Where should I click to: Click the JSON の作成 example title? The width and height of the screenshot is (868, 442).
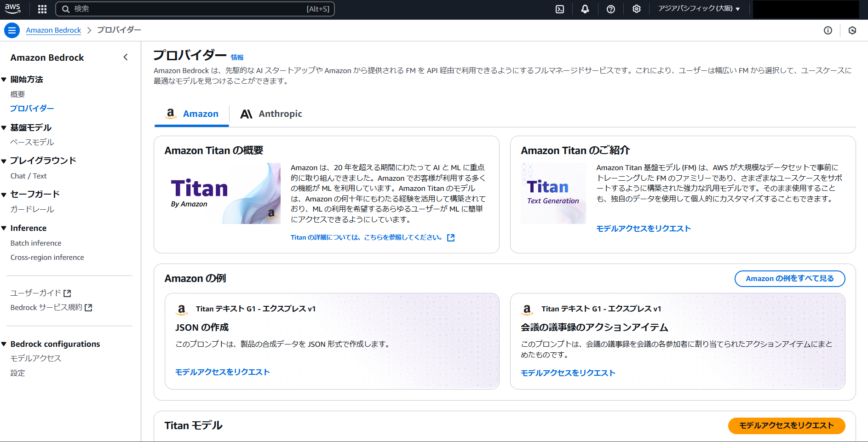pos(202,327)
